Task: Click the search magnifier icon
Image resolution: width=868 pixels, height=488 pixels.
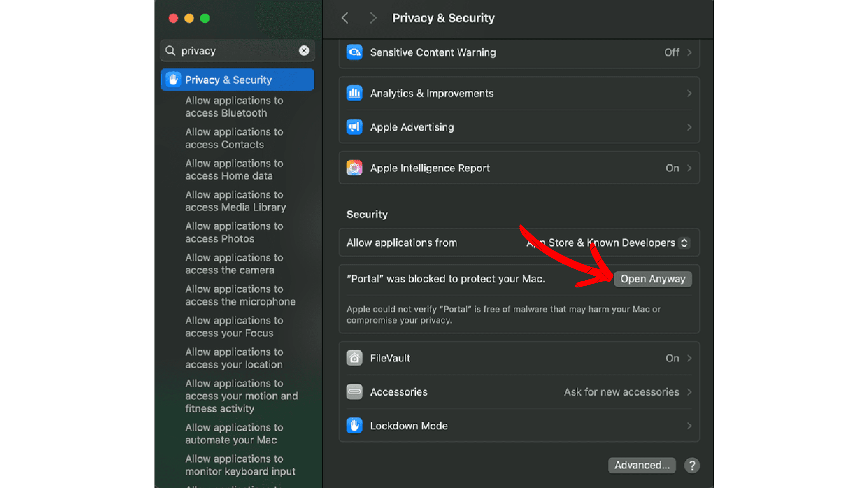Action: pyautogui.click(x=170, y=51)
